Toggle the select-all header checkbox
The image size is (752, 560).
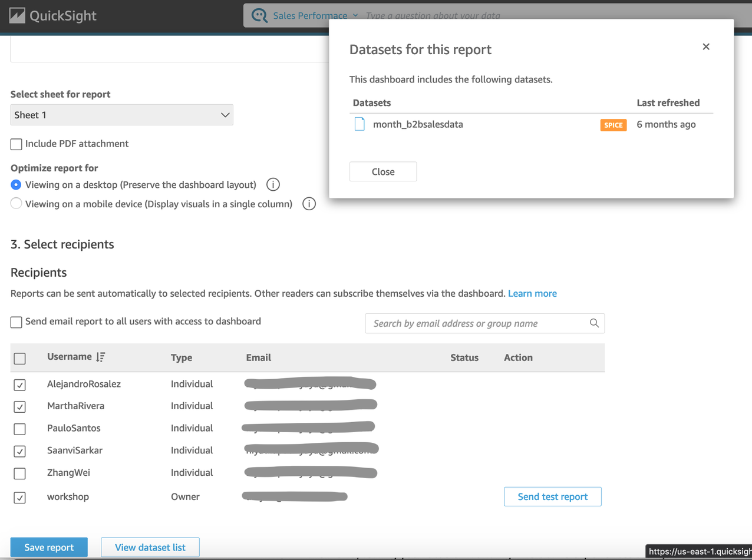point(19,358)
